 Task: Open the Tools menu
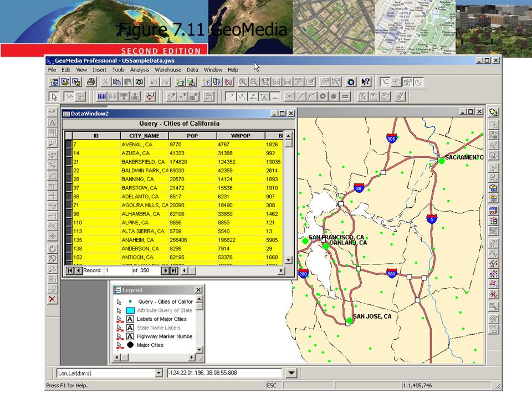pyautogui.click(x=118, y=70)
